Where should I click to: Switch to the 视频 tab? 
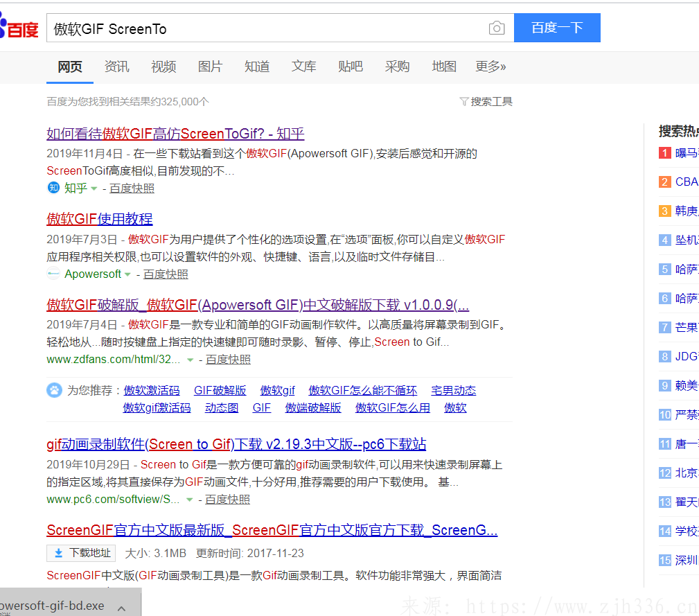(x=163, y=67)
